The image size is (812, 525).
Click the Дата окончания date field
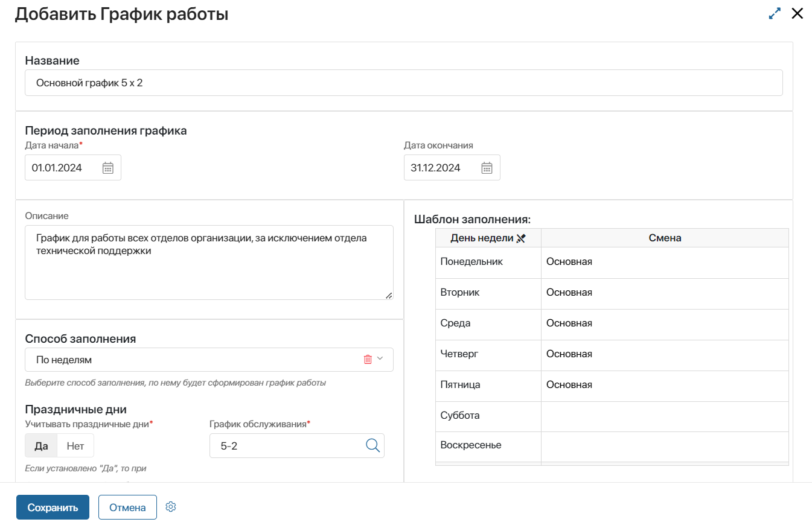point(452,168)
